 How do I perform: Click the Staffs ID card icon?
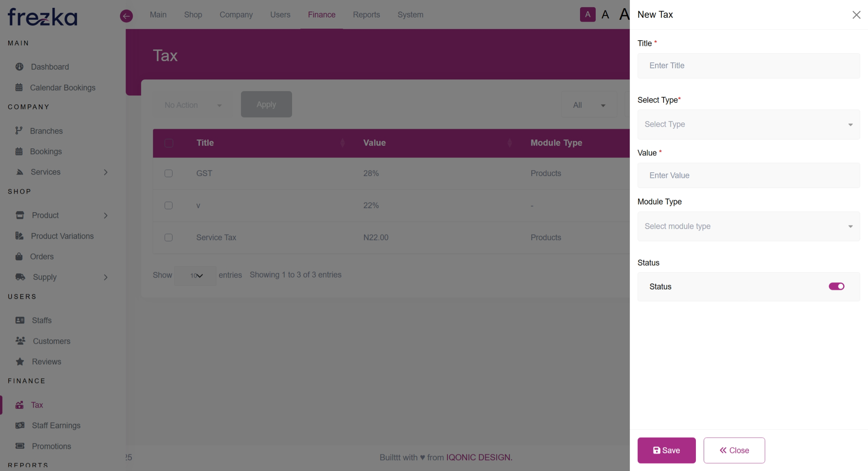[x=20, y=320]
